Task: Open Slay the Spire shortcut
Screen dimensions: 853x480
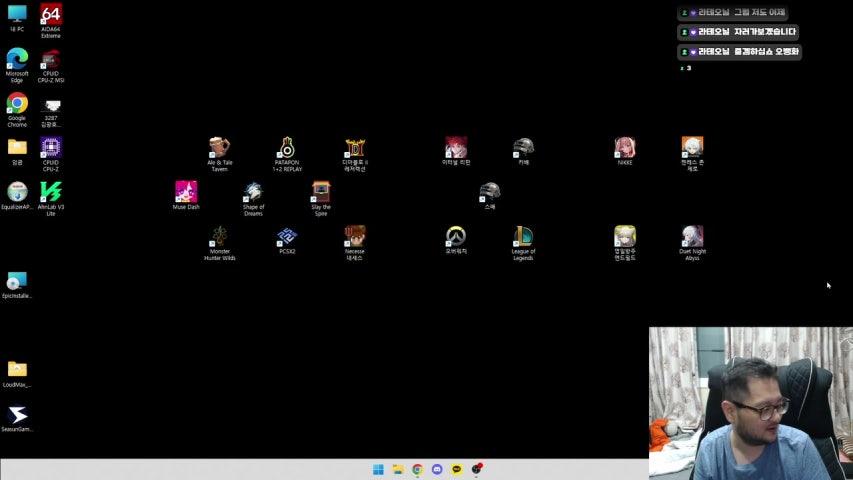Action: pyautogui.click(x=321, y=191)
